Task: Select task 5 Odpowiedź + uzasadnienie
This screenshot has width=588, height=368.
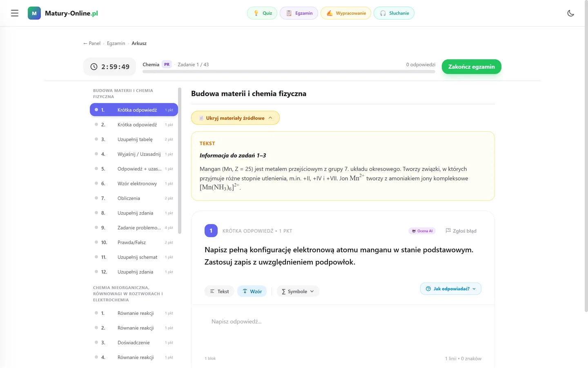Action: point(134,169)
